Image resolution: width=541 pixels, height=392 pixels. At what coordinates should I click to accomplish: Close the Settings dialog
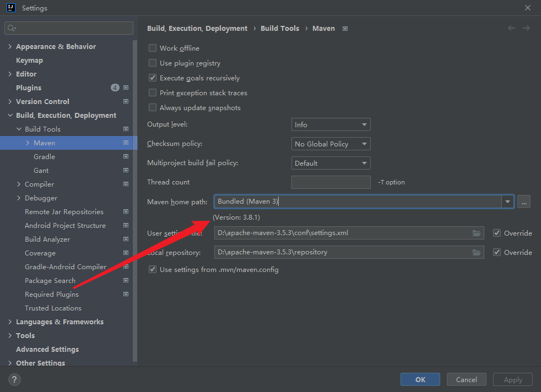click(x=528, y=8)
